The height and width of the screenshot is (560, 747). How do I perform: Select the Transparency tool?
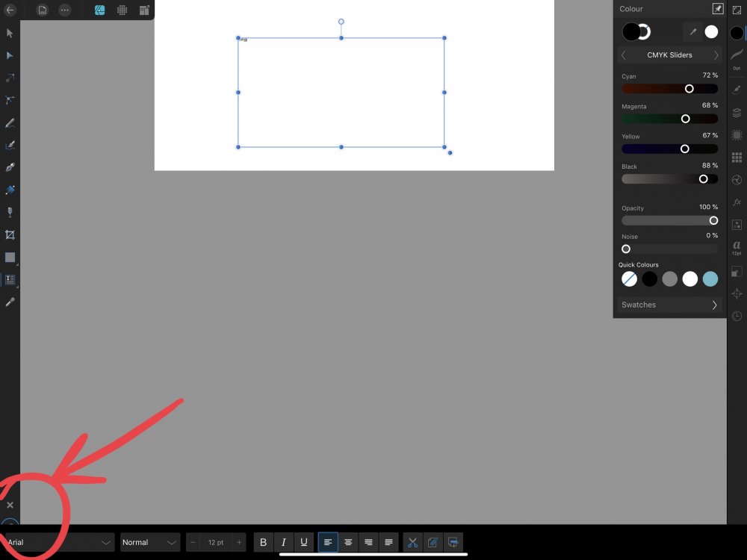(10, 212)
